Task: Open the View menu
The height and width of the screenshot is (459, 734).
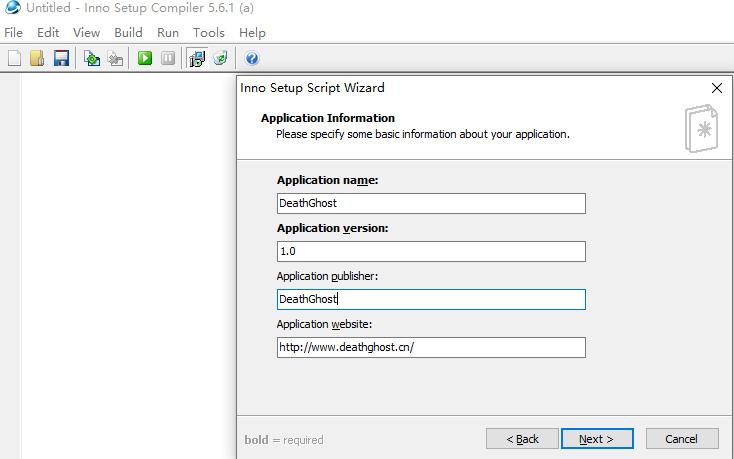Action: tap(86, 33)
